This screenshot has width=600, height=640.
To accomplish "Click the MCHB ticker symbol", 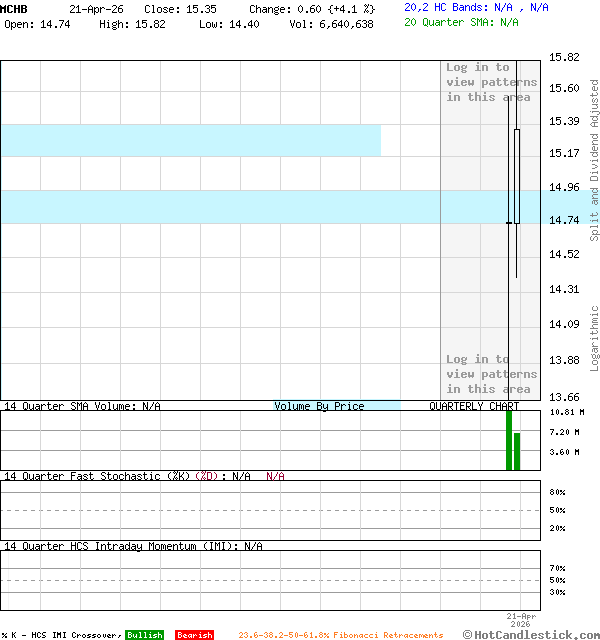I will [x=15, y=8].
